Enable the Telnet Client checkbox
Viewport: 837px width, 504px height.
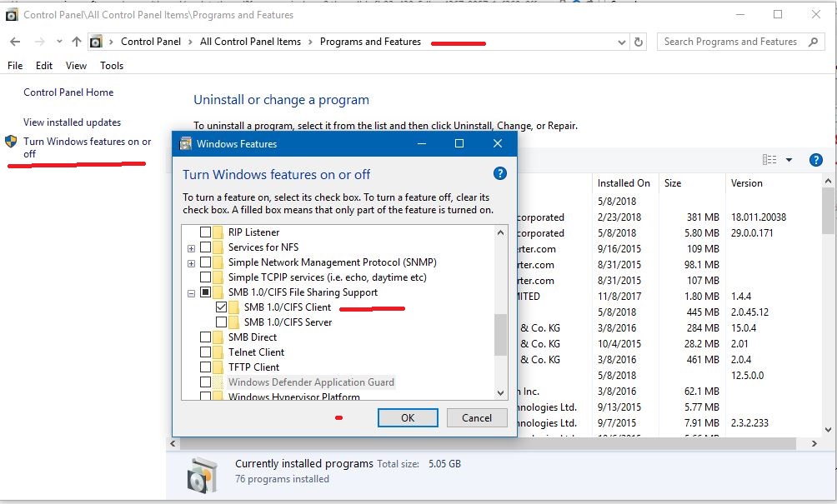(206, 352)
